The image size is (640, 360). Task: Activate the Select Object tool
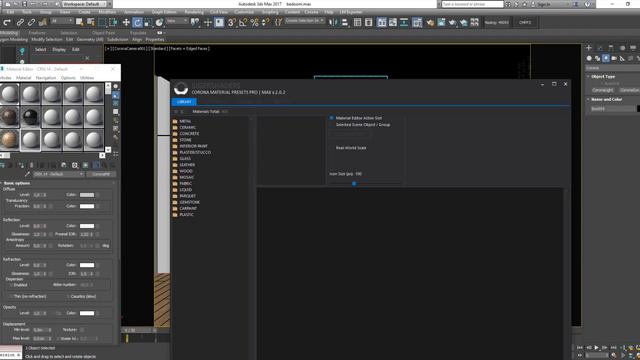(x=80, y=22)
